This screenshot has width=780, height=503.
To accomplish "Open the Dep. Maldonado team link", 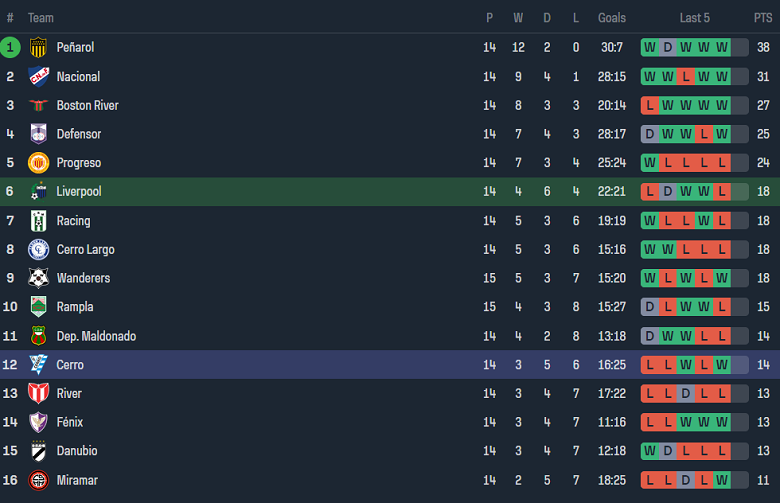I will [x=96, y=336].
